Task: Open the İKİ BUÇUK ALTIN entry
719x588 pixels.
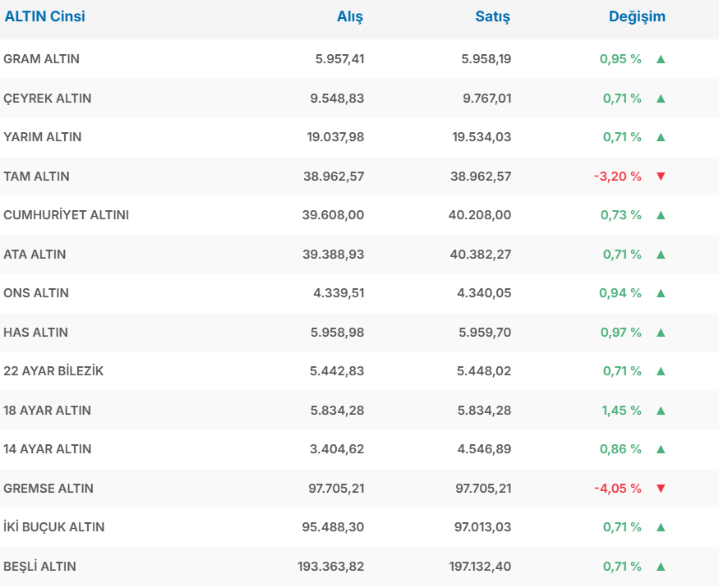Action: click(54, 527)
